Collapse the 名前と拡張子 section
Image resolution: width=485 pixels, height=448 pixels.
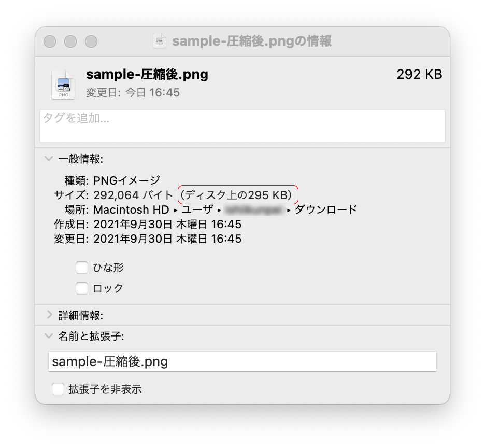49,336
